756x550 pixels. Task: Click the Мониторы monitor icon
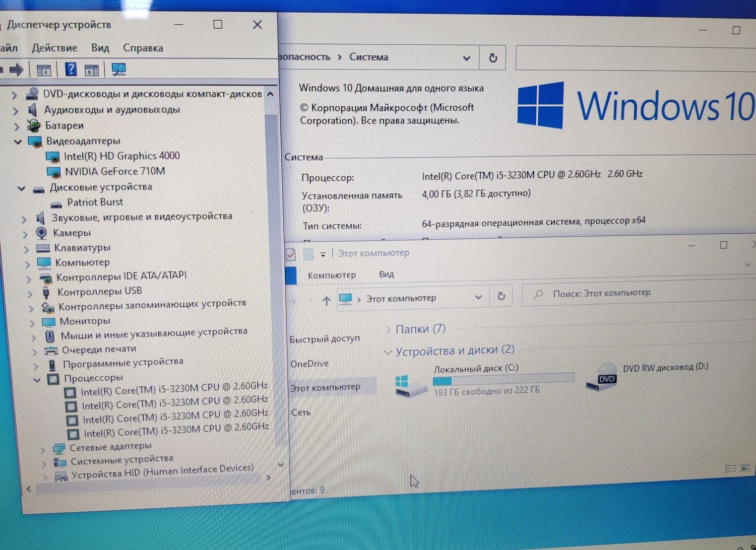48,322
